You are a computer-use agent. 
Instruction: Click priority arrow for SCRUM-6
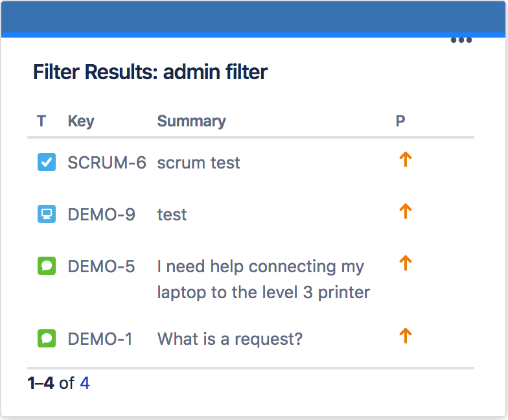pyautogui.click(x=405, y=160)
